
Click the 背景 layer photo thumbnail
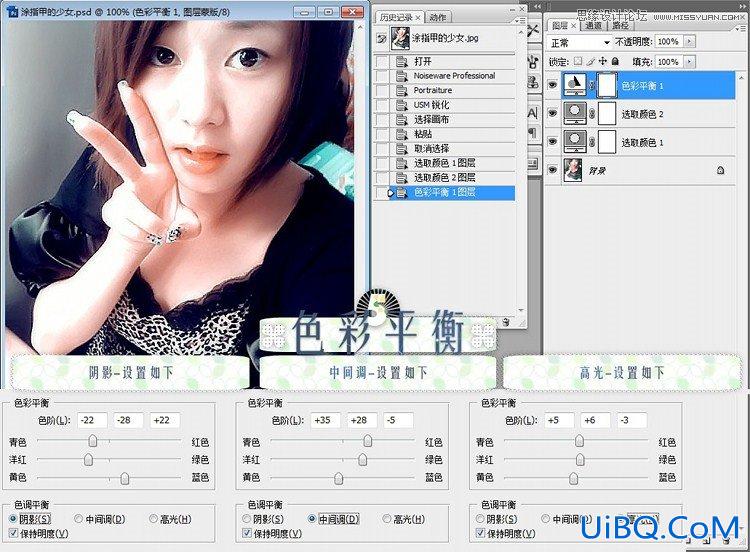[x=573, y=170]
